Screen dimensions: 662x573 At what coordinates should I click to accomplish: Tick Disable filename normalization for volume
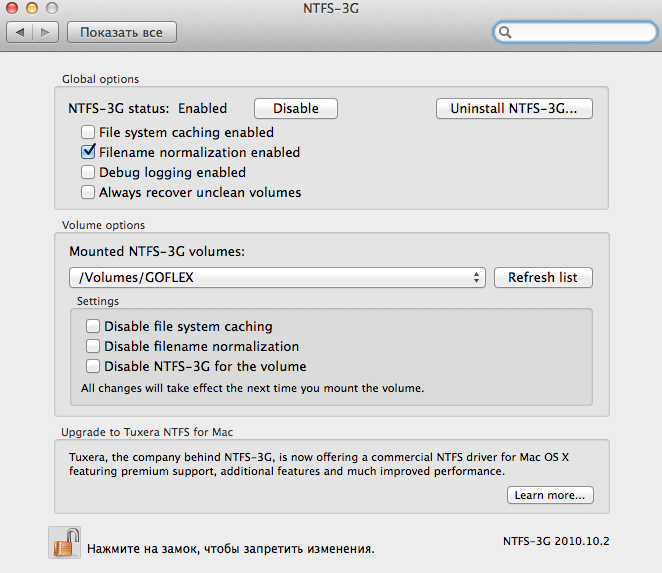click(93, 346)
